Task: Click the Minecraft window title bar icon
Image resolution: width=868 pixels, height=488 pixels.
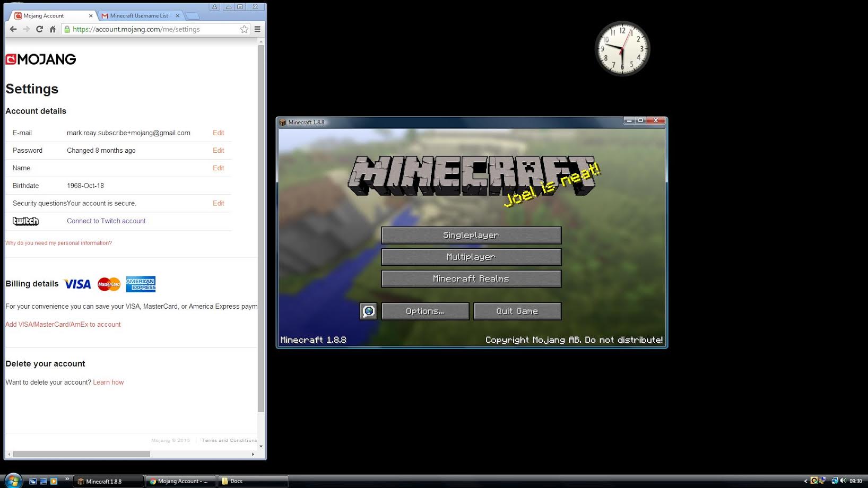Action: pyautogui.click(x=283, y=123)
